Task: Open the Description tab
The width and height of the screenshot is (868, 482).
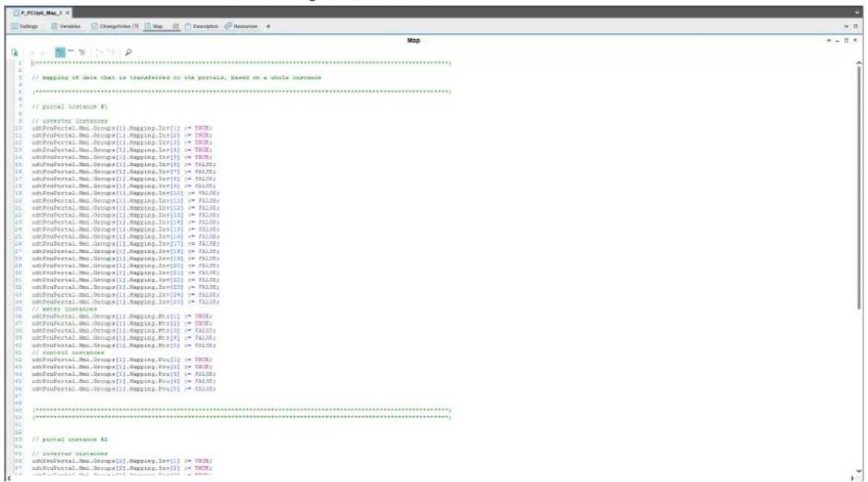Action: click(x=202, y=26)
